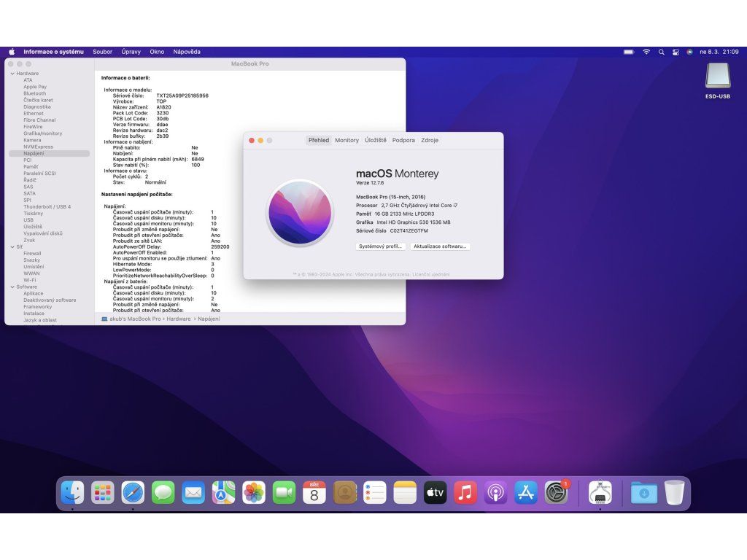Collapse the Síť section disclosure triangle
This screenshot has height=560, width=747.
pos(12,247)
